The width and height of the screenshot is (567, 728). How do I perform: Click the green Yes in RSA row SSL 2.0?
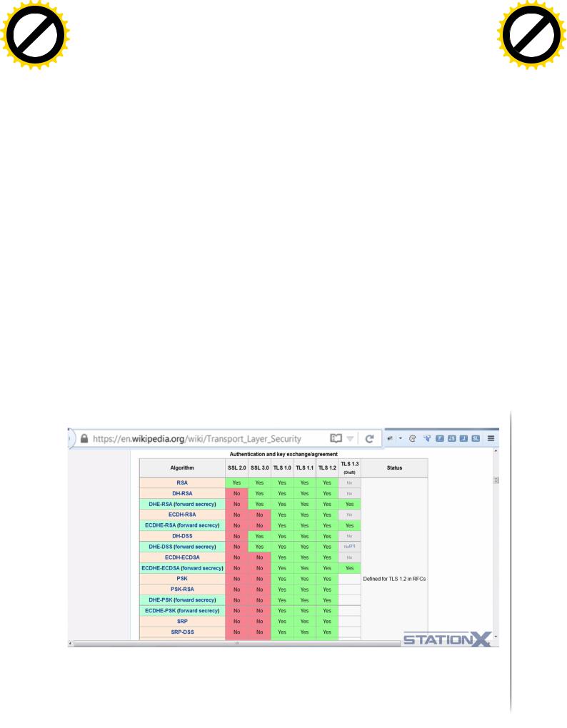coord(236,483)
